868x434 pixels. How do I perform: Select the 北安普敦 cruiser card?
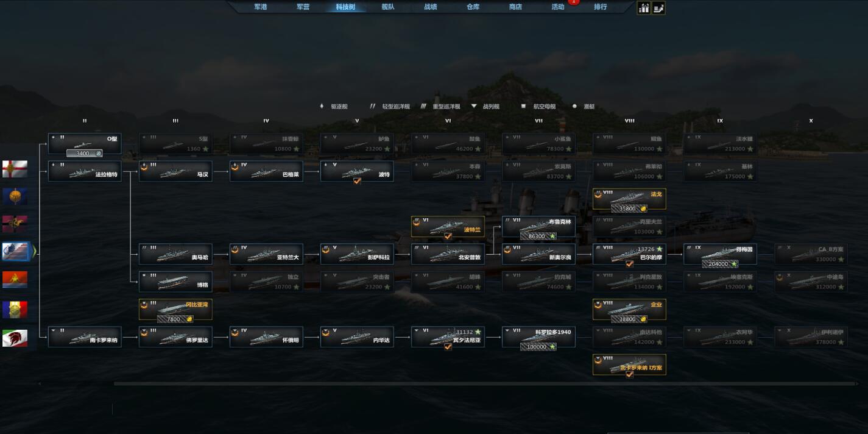(x=448, y=254)
